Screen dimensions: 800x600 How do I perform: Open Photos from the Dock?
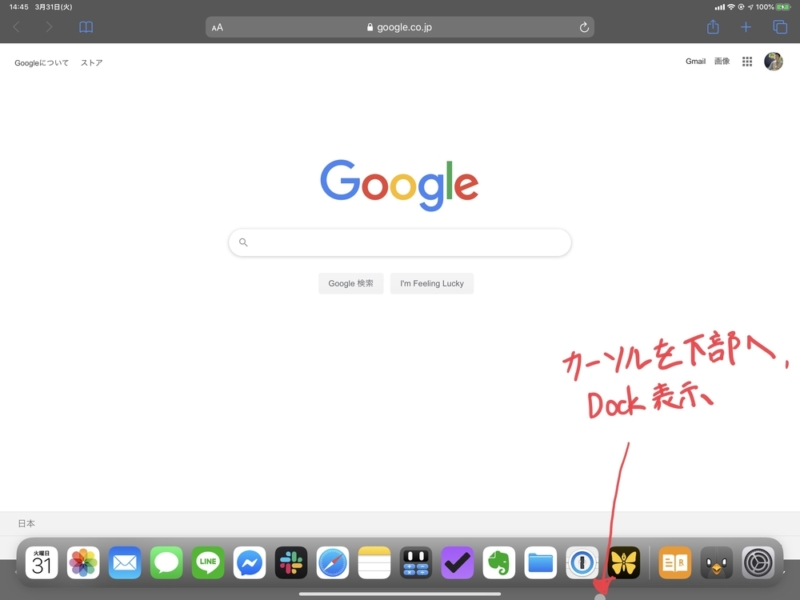[x=83, y=563]
